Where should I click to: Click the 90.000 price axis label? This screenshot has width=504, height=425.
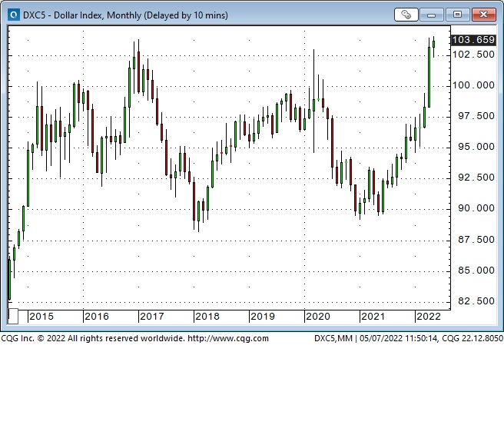pos(476,208)
